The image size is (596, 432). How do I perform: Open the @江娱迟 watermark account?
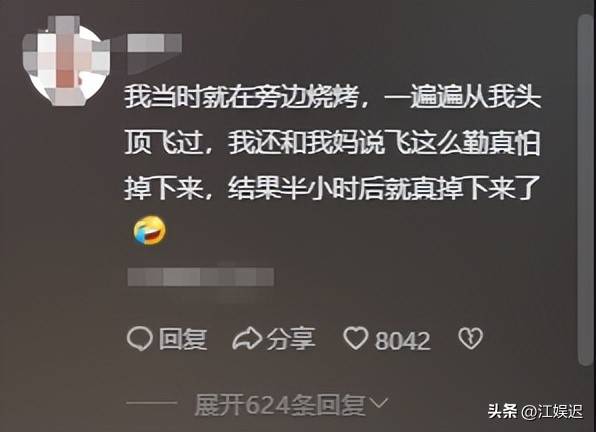(552, 411)
